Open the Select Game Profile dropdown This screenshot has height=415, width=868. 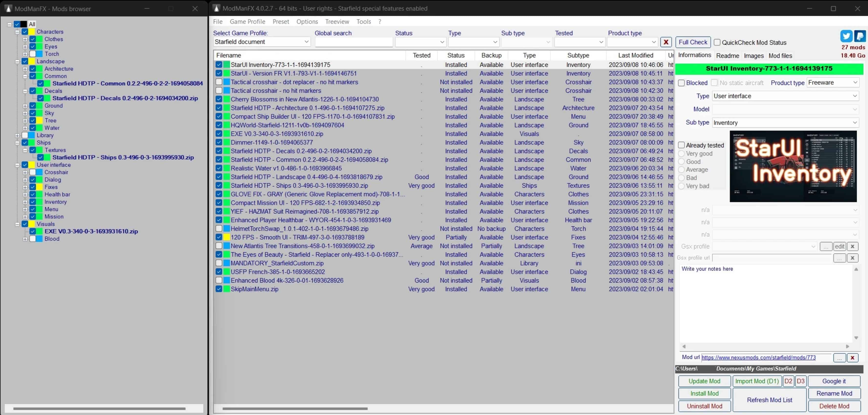[306, 42]
